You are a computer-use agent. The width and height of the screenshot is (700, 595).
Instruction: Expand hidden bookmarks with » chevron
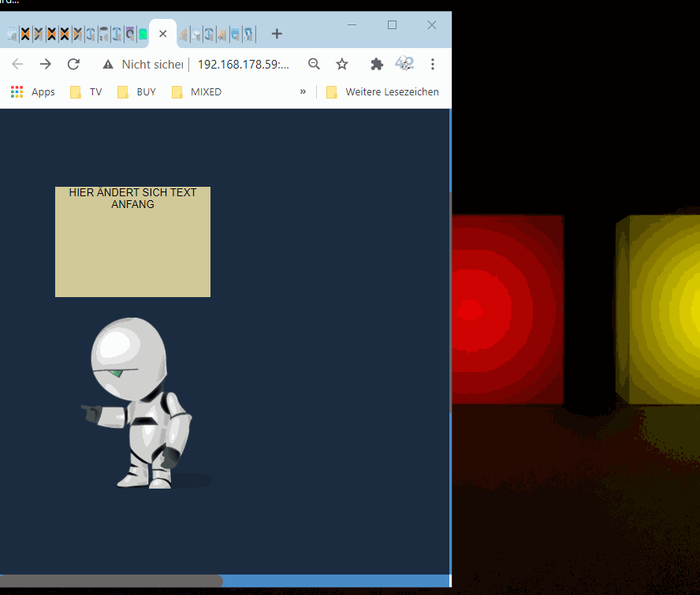(303, 91)
